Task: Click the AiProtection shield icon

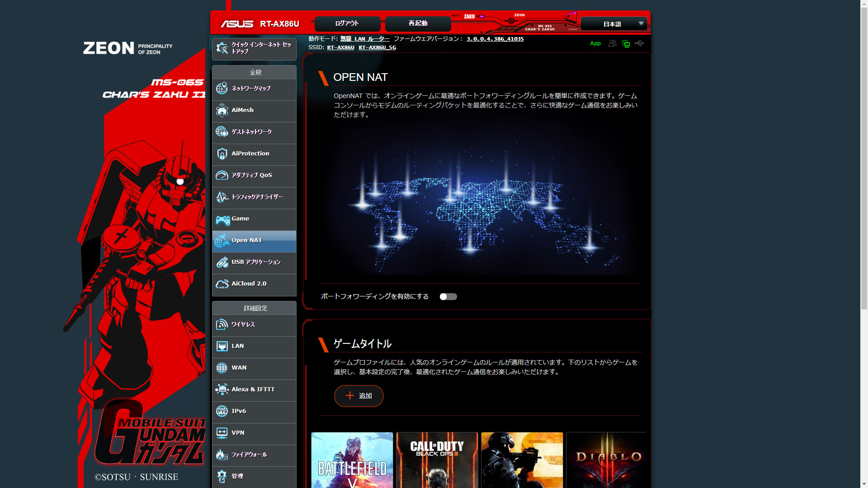Action: tap(222, 154)
